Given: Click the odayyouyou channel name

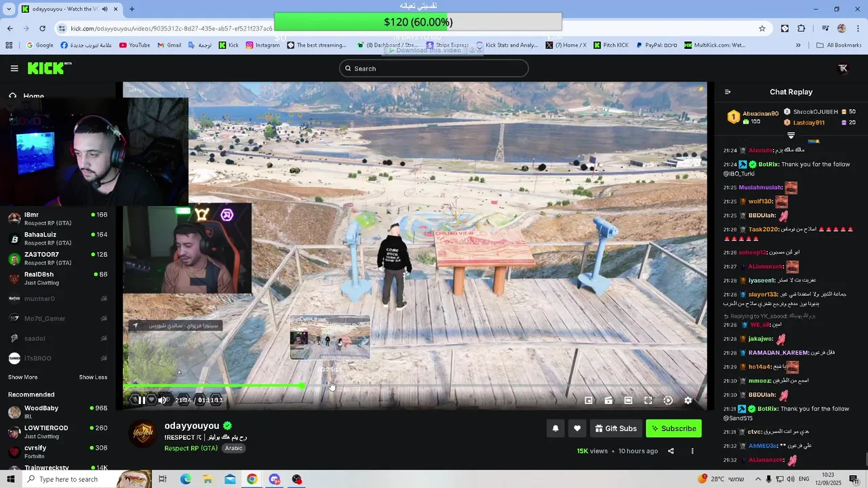Looking at the screenshot, I should tap(192, 426).
